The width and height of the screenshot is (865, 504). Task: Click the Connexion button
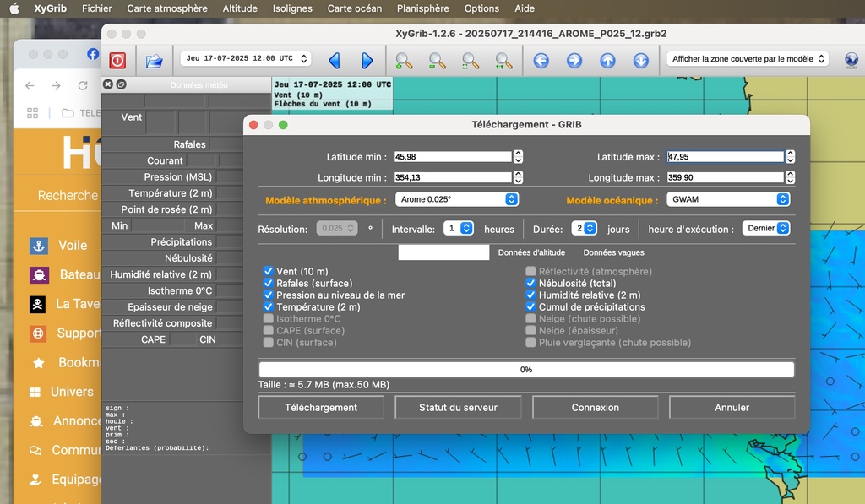coord(596,408)
